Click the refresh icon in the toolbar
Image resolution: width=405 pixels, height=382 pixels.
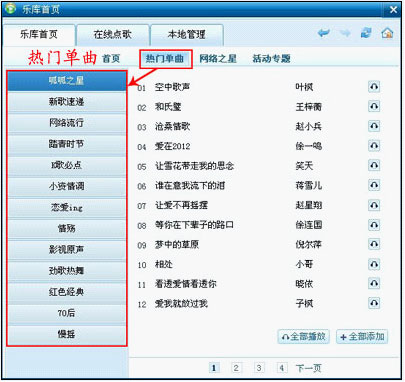coord(366,33)
